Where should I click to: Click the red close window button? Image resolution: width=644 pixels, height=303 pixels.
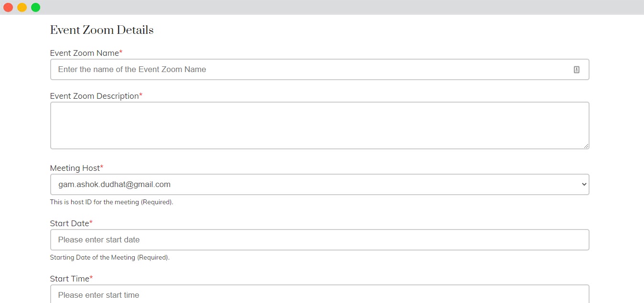pyautogui.click(x=8, y=7)
